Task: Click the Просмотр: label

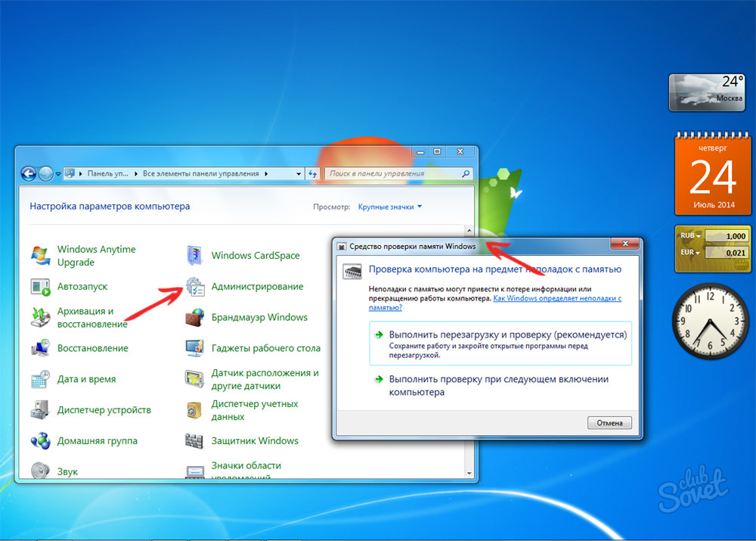Action: 332,207
